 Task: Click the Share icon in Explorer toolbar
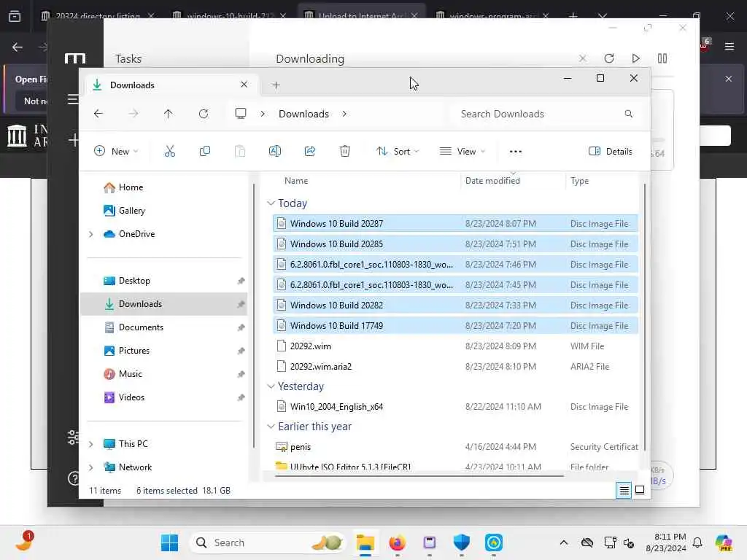click(x=309, y=152)
